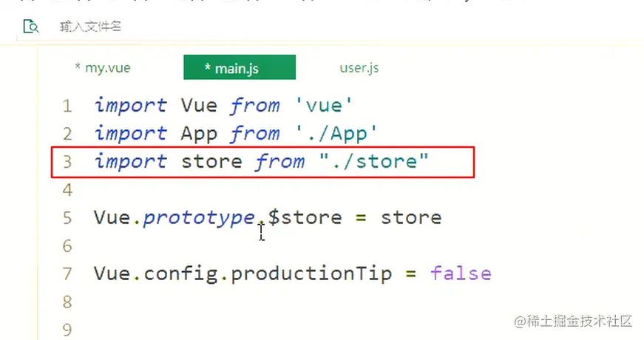Click line number 9 in gutter
Image resolution: width=644 pixels, height=340 pixels.
coord(67,330)
